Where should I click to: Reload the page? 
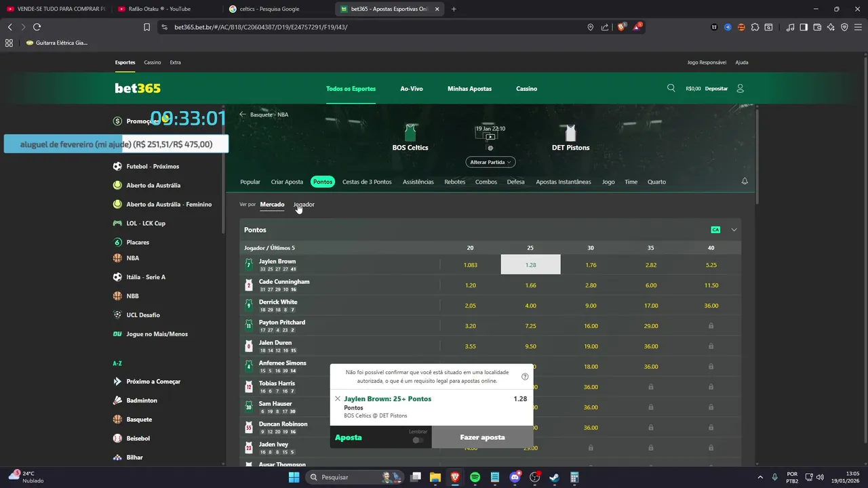(x=37, y=27)
